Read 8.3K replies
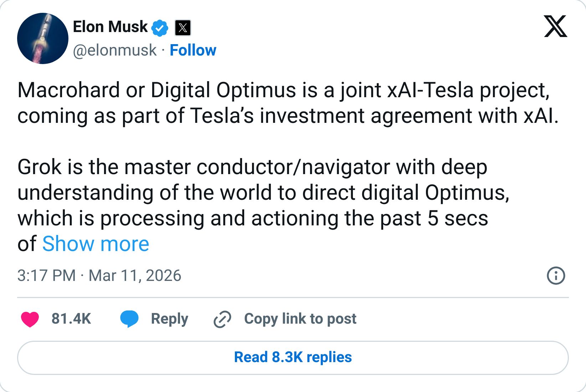Screen dimensions: 586x392 (292, 357)
